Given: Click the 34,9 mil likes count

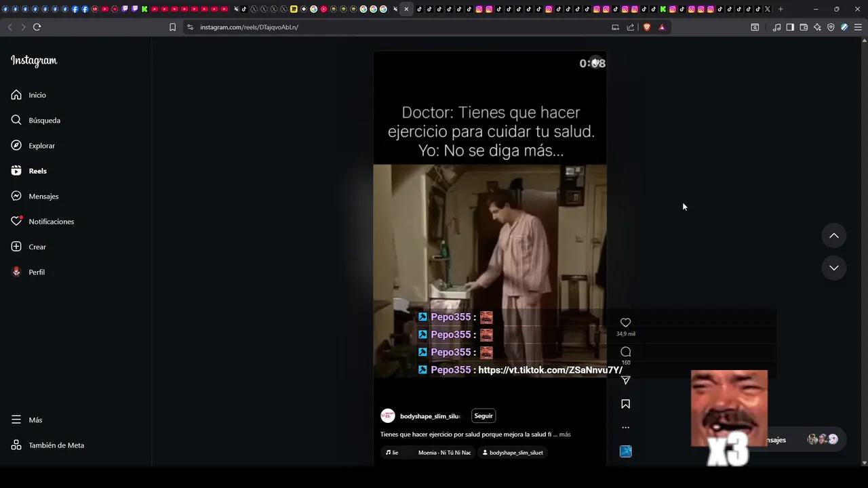Looking at the screenshot, I should 626,334.
